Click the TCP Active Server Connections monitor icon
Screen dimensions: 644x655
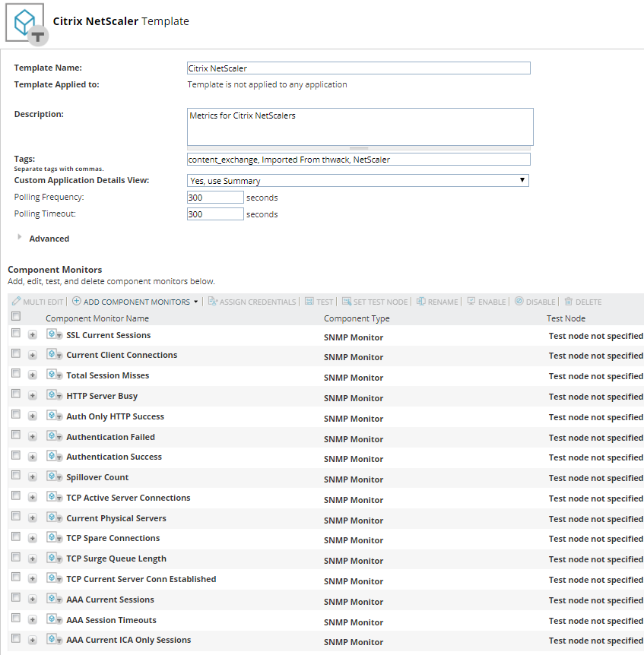click(54, 497)
